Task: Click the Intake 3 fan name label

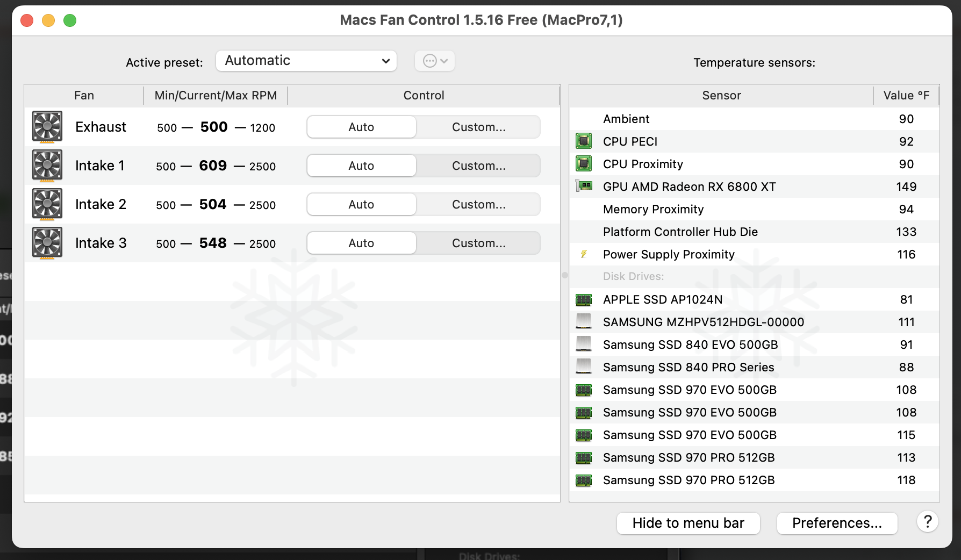Action: pyautogui.click(x=101, y=243)
